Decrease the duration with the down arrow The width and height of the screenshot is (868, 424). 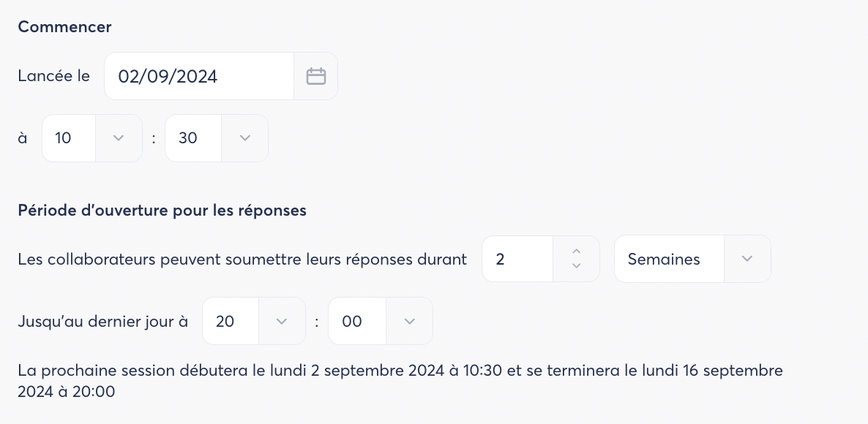coord(576,266)
